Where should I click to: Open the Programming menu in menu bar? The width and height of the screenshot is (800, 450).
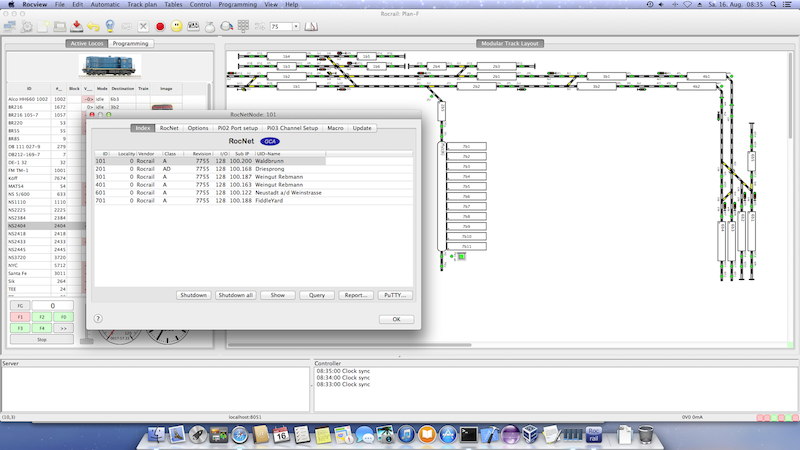[237, 4]
